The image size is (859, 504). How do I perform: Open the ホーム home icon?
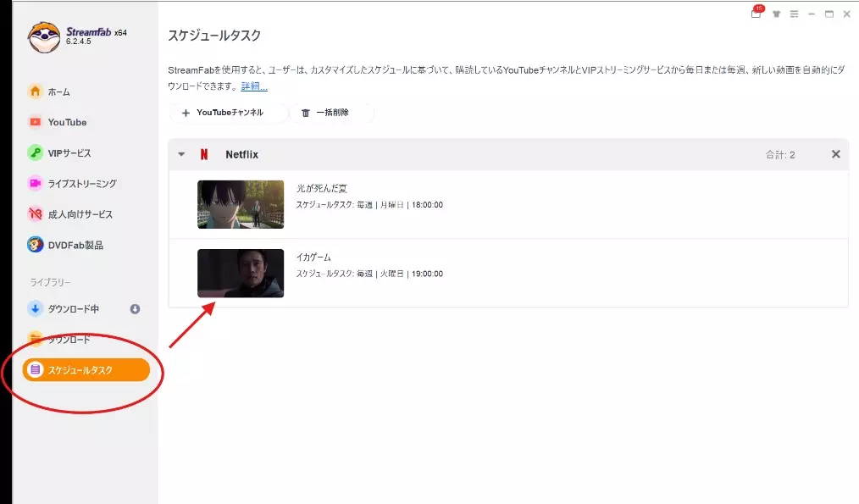pyautogui.click(x=35, y=91)
